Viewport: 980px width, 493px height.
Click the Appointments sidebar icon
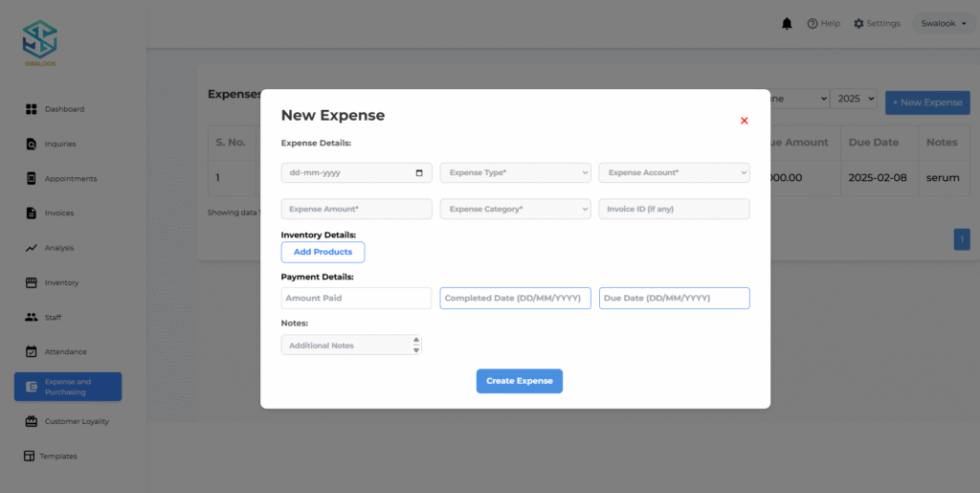32,179
